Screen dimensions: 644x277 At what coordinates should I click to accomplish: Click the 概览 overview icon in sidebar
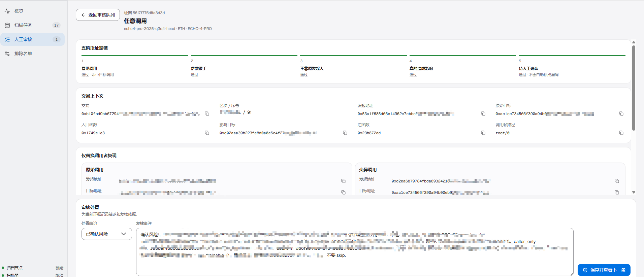click(7, 11)
